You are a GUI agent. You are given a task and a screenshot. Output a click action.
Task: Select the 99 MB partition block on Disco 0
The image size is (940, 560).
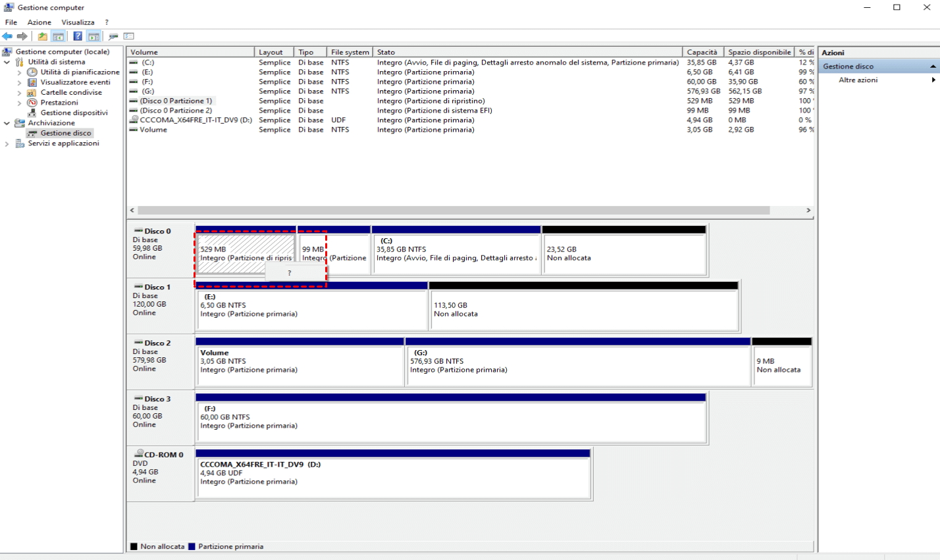pyautogui.click(x=334, y=250)
